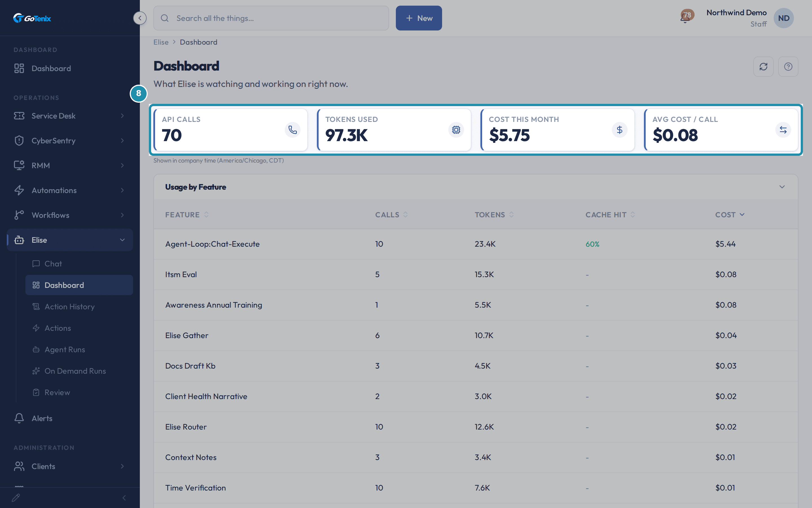Click the collapse arrow at sidebar bottom

[124, 498]
